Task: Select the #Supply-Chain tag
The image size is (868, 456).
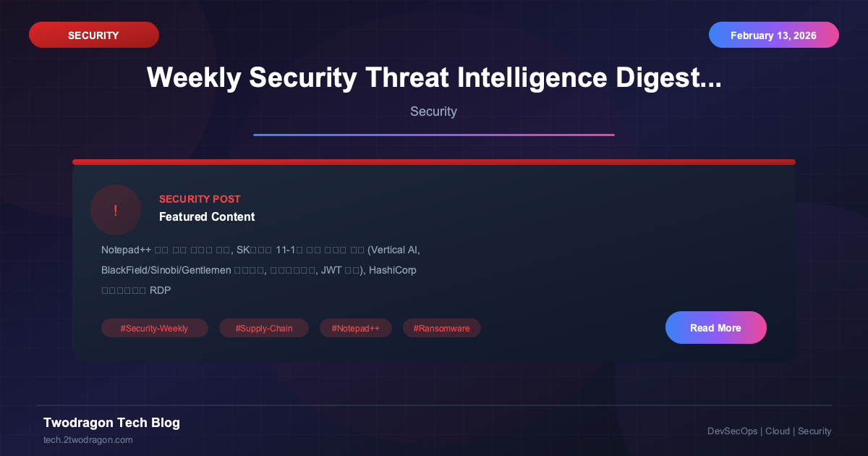Action: [x=264, y=328]
